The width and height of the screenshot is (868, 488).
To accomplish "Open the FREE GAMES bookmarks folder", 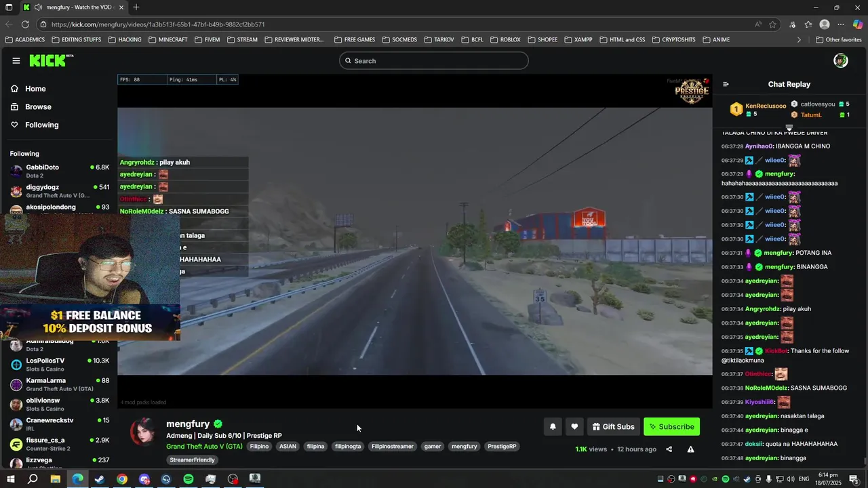I will click(x=355, y=40).
